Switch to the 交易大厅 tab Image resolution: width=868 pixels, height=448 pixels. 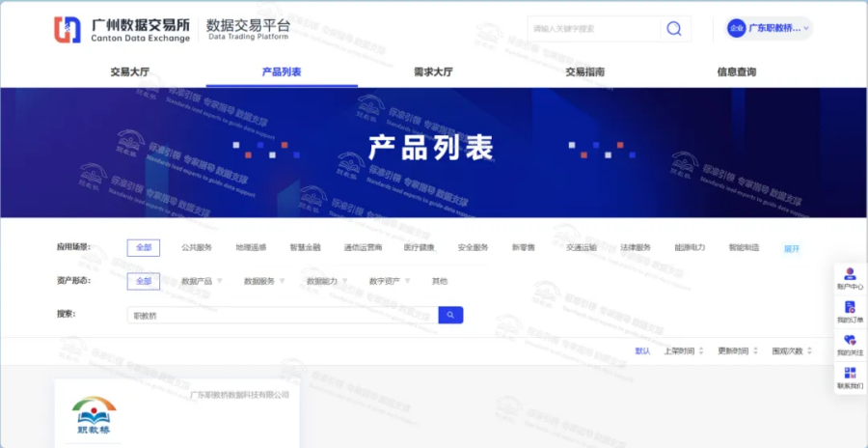click(129, 72)
